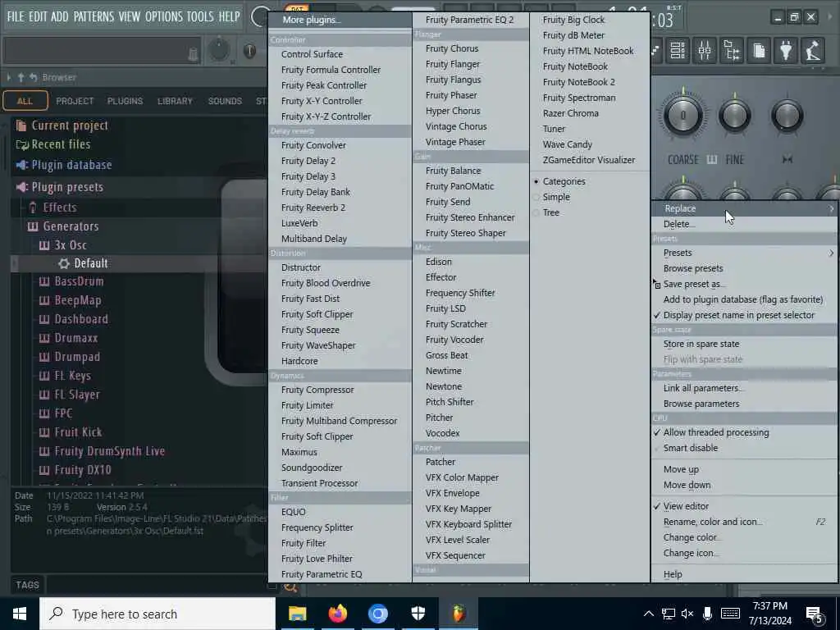
Task: Expand the Presets submenu
Action: (745, 253)
